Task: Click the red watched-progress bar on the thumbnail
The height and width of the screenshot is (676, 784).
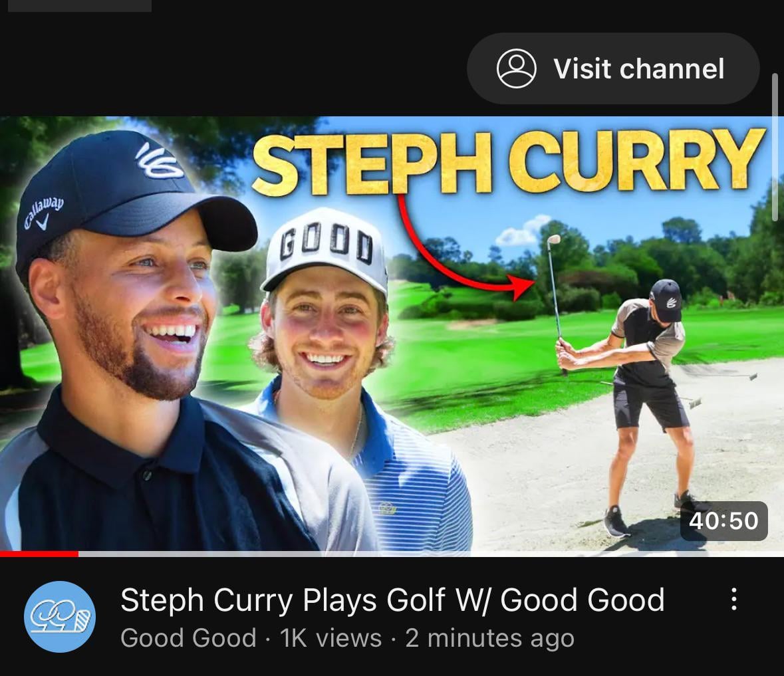Action: point(39,554)
